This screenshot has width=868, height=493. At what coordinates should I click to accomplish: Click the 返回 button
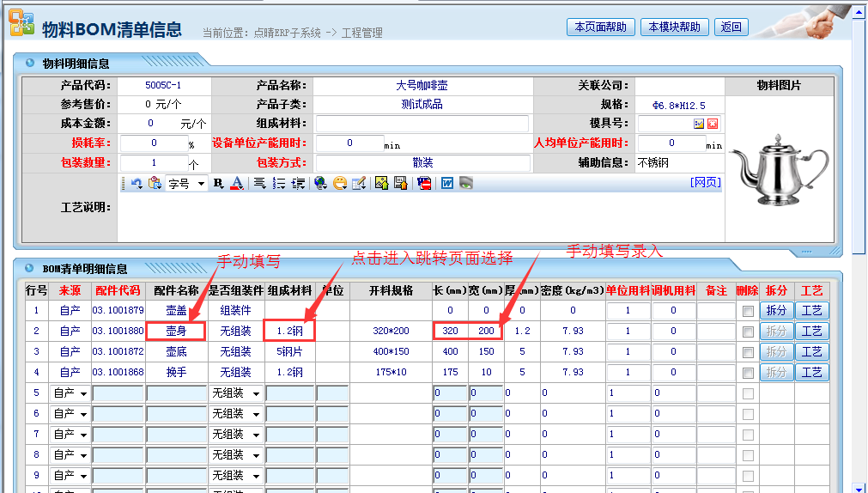click(731, 27)
